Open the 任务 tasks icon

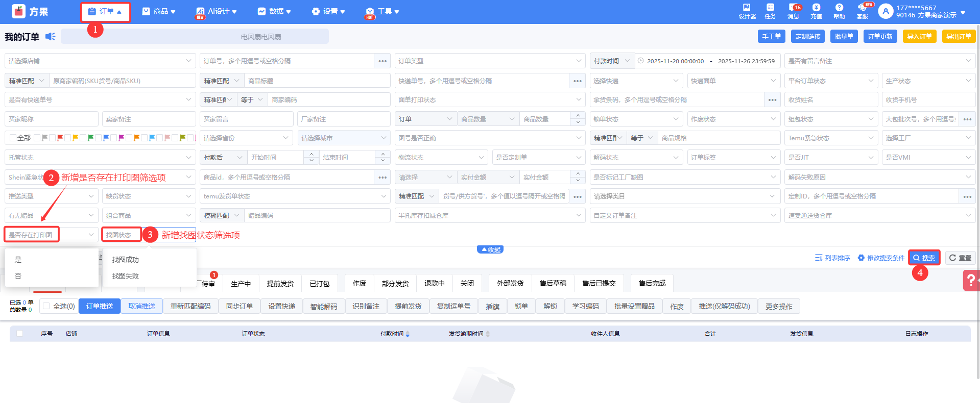pyautogui.click(x=770, y=11)
